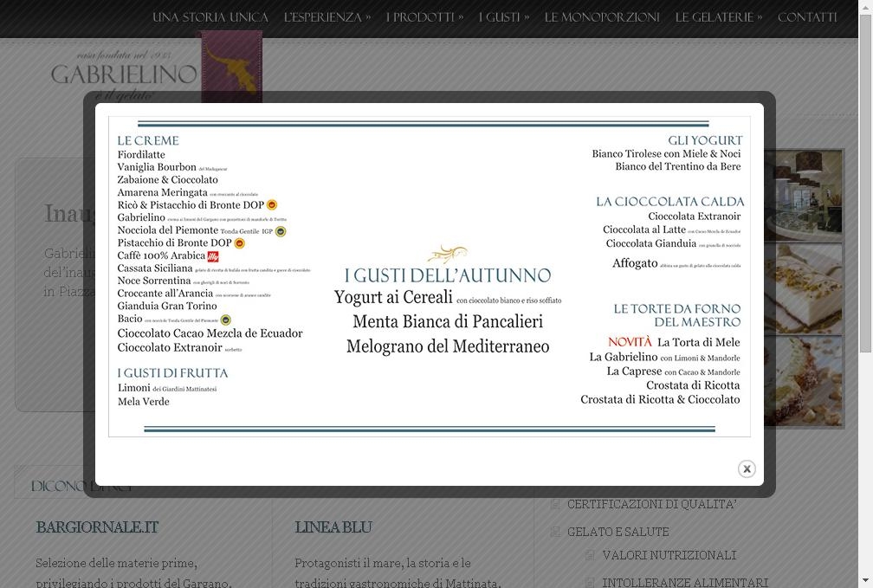Click the pistachio cake slice thumbnail
The width and height of the screenshot is (873, 588).
[x=803, y=289]
